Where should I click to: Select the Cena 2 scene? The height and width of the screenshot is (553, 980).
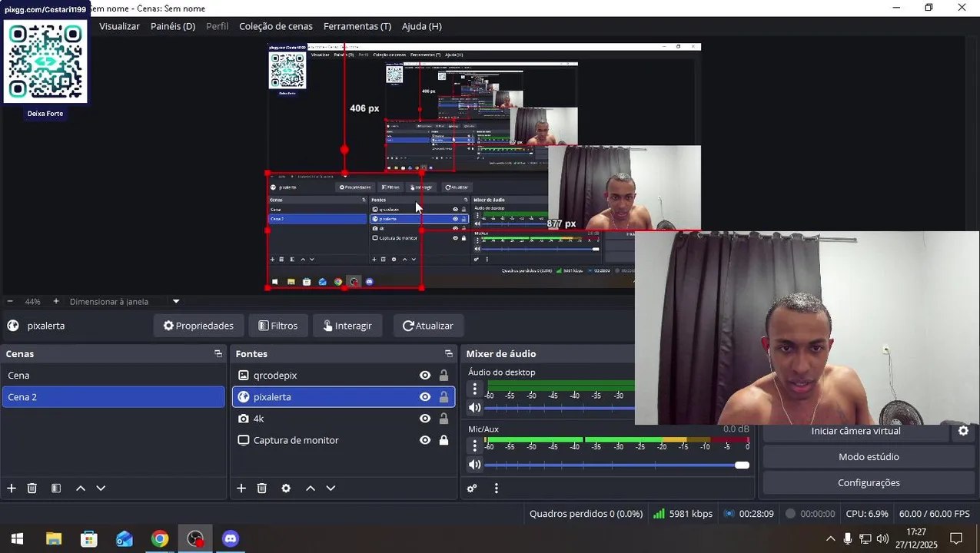[113, 397]
